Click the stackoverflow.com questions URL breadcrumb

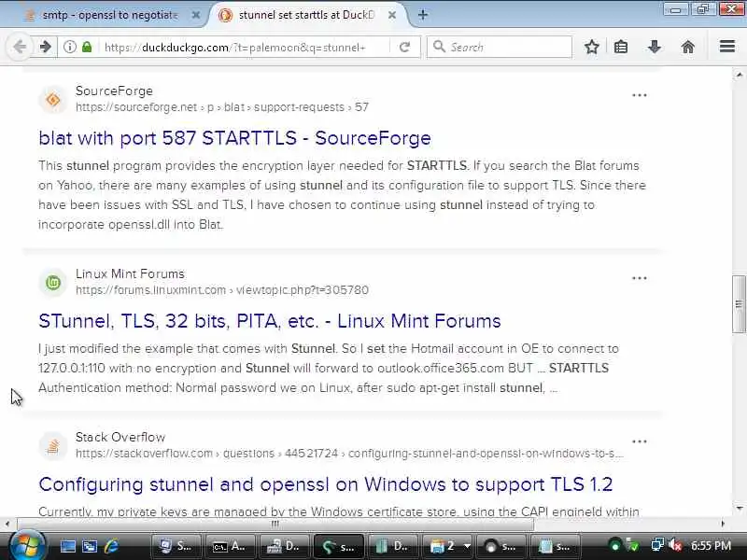tap(349, 454)
